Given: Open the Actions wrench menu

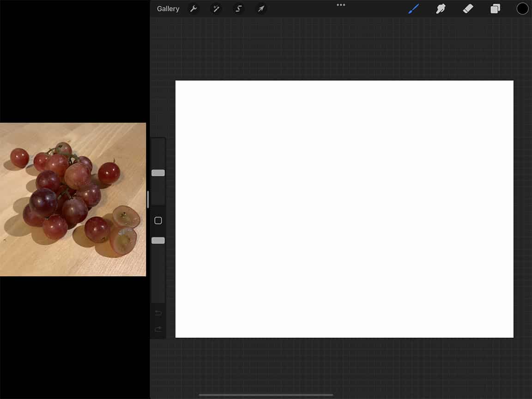Looking at the screenshot, I should point(194,8).
